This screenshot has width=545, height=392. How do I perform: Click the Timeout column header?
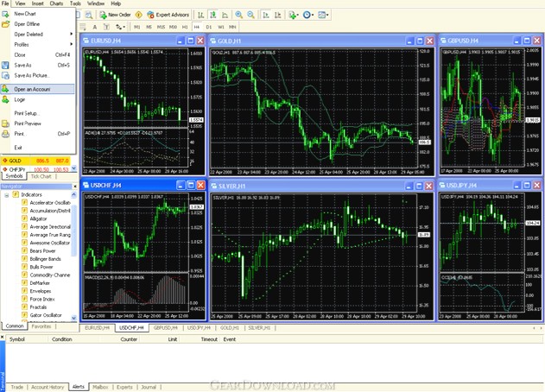click(x=209, y=339)
